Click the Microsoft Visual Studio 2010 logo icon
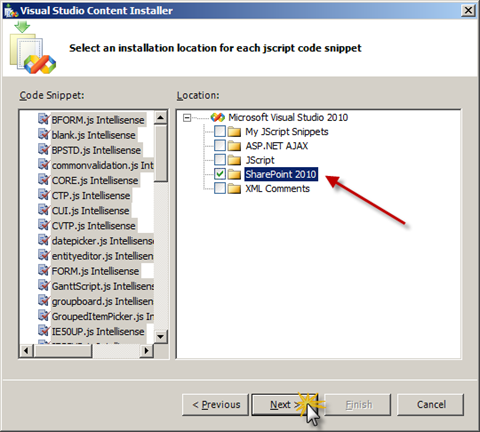This screenshot has width=480, height=432. pos(218,117)
